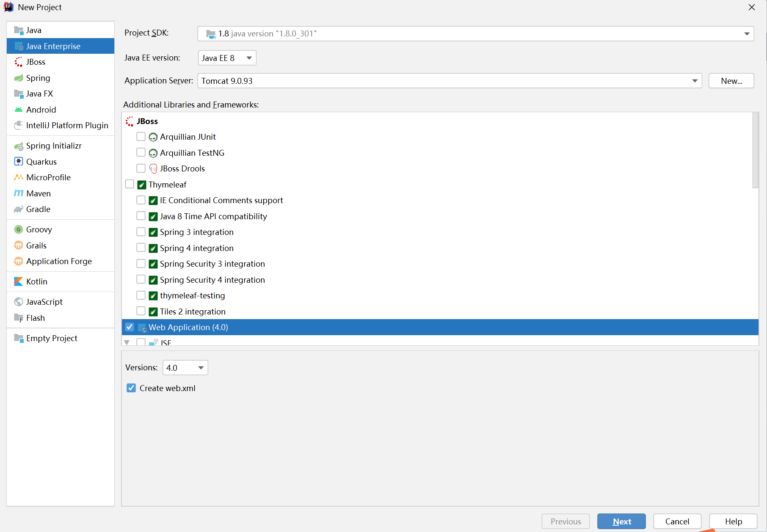This screenshot has width=767, height=532.
Task: Click the Grails icon
Action: pyautogui.click(x=19, y=245)
